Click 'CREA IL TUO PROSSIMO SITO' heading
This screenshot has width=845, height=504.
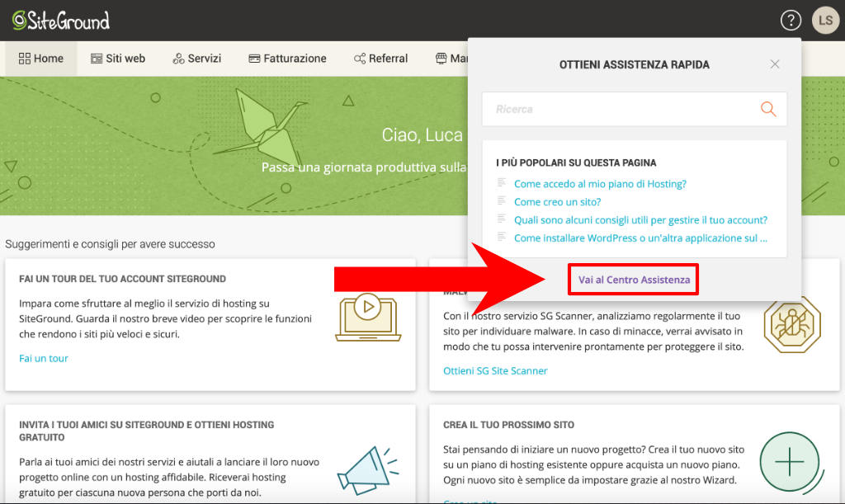pyautogui.click(x=508, y=425)
